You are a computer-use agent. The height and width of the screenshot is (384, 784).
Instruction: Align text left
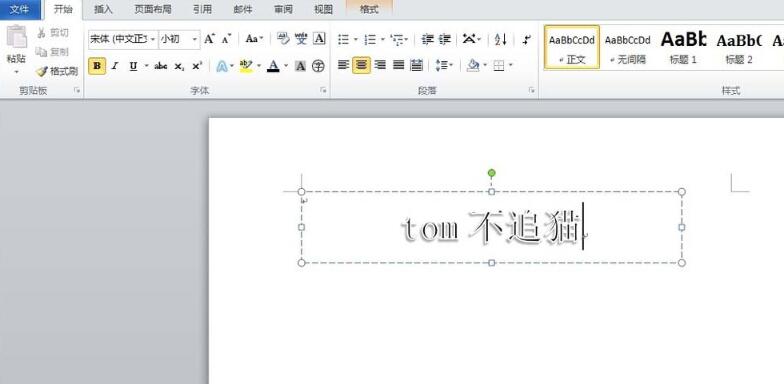click(343, 64)
